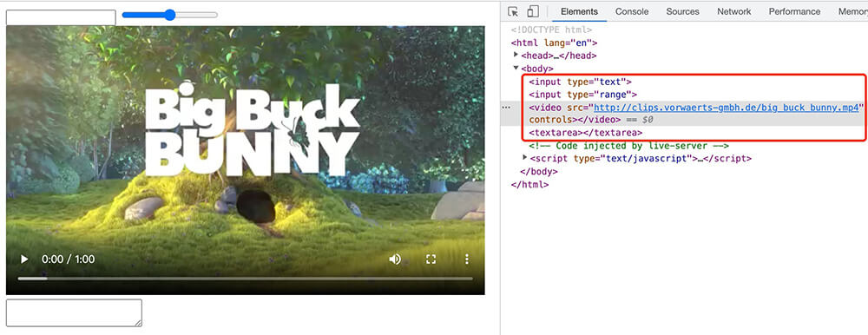Activate the inspect element picker icon
868x335 pixels.
pyautogui.click(x=513, y=11)
